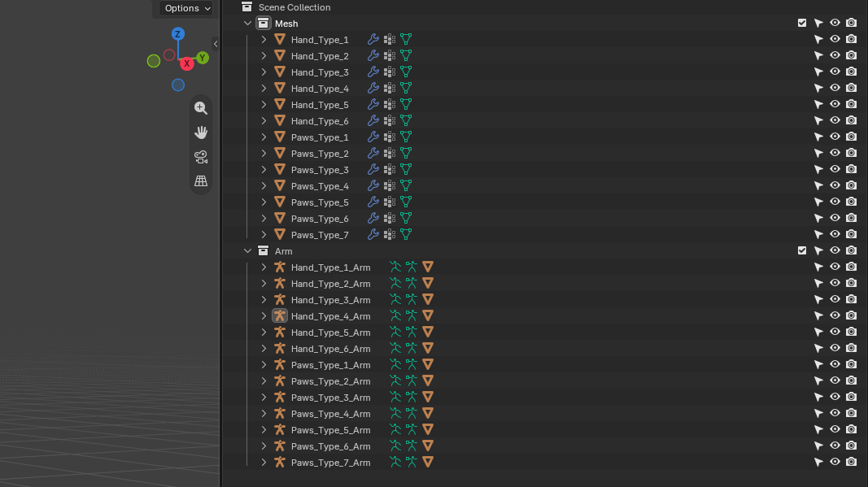Click the negative Z axis blue circle
Screen dimensions: 868x487
(177, 85)
